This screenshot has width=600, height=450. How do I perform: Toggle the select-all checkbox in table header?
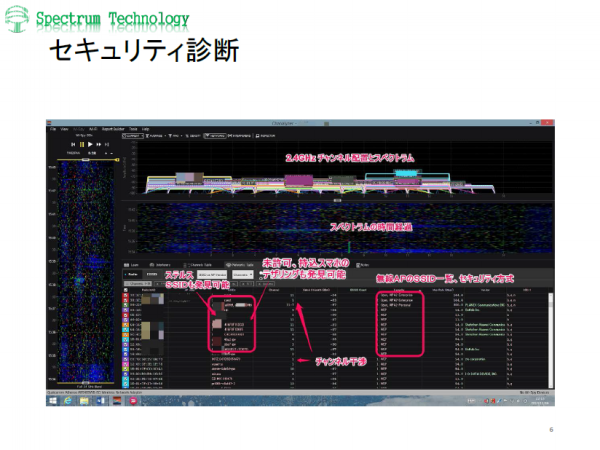[126, 290]
